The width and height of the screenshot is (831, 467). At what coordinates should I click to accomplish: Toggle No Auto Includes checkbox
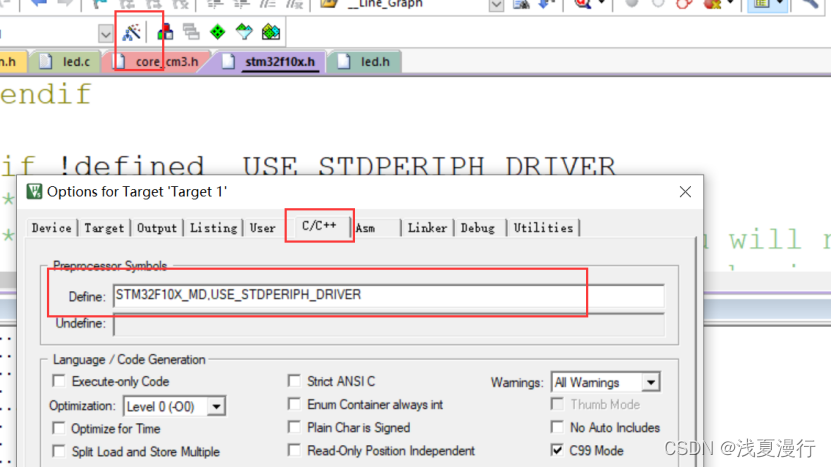tap(557, 427)
